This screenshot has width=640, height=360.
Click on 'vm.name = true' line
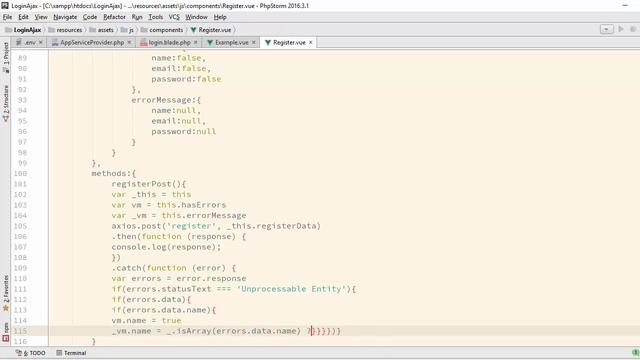click(x=146, y=320)
